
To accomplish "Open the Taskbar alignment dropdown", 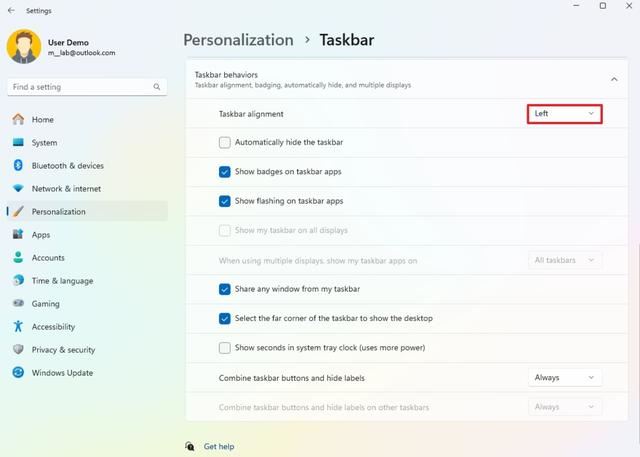I will click(565, 114).
